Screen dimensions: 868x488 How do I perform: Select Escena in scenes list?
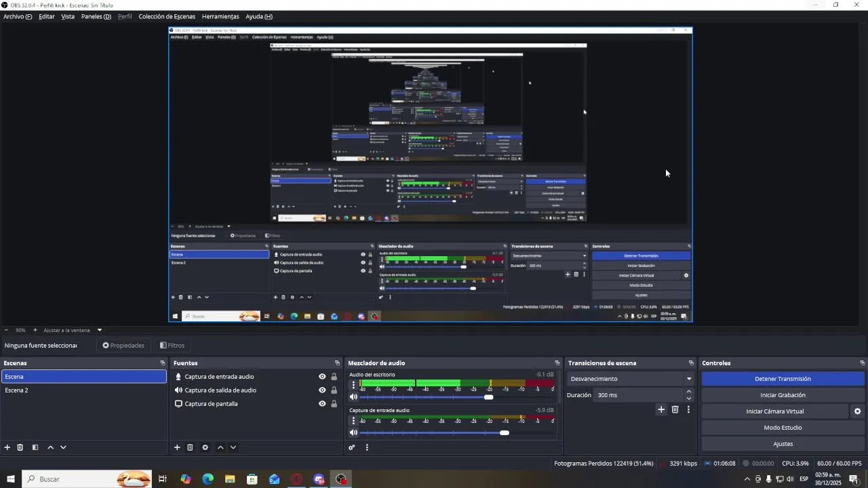(x=84, y=377)
